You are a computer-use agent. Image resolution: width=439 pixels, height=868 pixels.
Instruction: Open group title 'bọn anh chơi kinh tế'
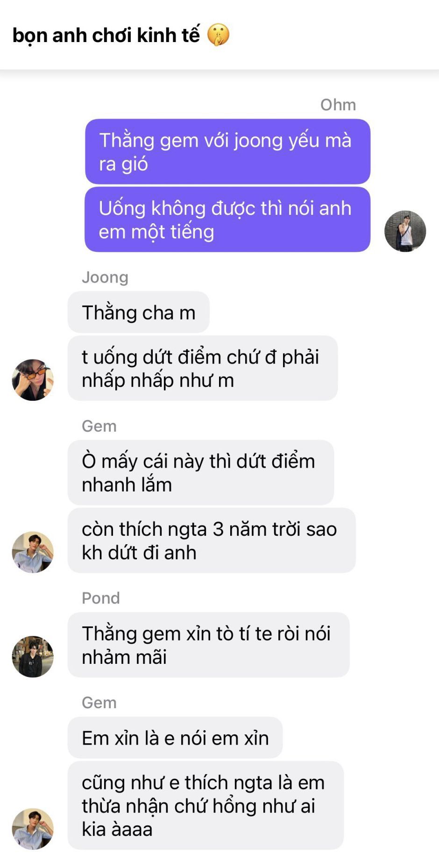click(x=106, y=36)
